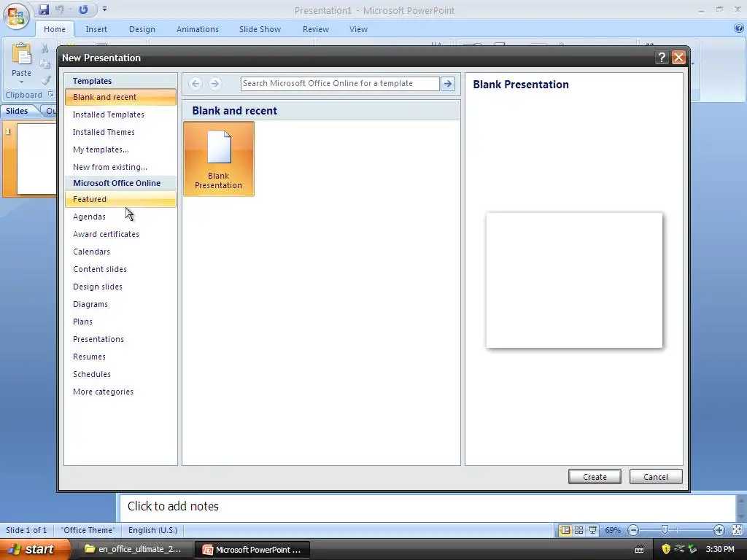Select Installed Templates category
The image size is (747, 560).
(x=120, y=114)
